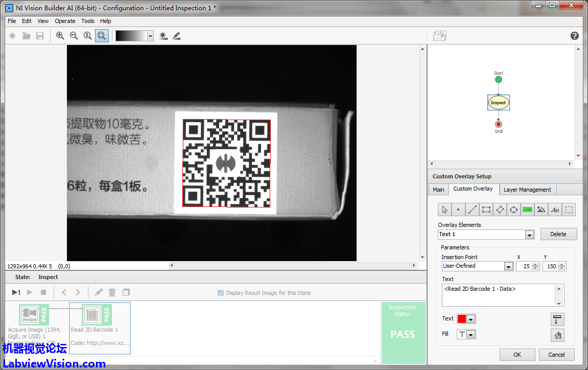Click the Zoom In magnifier icon
The height and width of the screenshot is (370, 588).
[60, 36]
